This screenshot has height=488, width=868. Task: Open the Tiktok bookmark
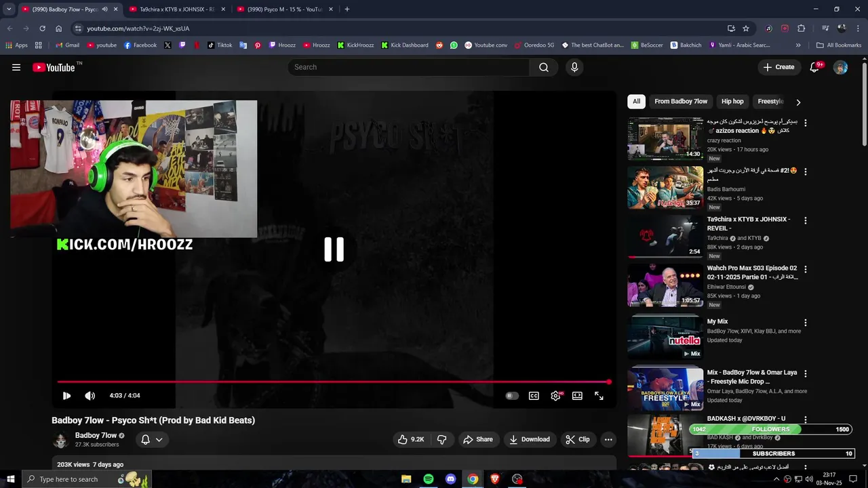[x=220, y=45]
